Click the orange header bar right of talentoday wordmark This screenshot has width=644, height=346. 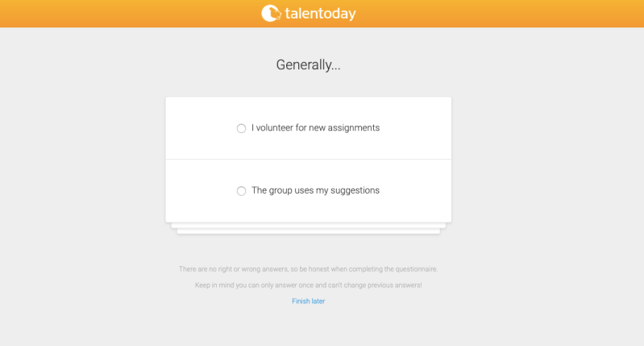pyautogui.click(x=500, y=14)
